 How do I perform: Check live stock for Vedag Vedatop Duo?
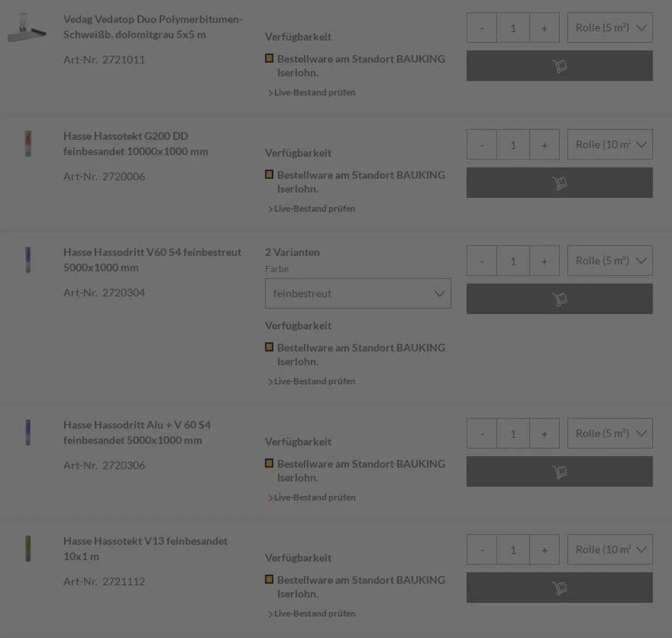coord(314,93)
